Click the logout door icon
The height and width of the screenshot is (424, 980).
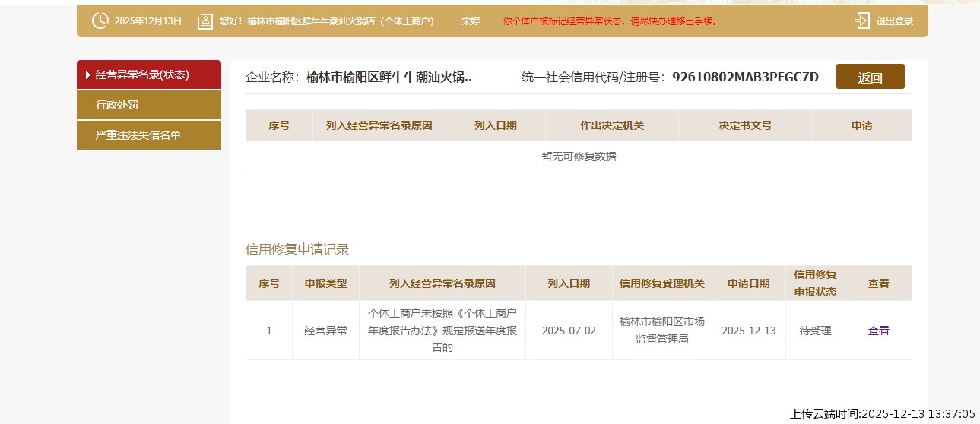click(862, 21)
